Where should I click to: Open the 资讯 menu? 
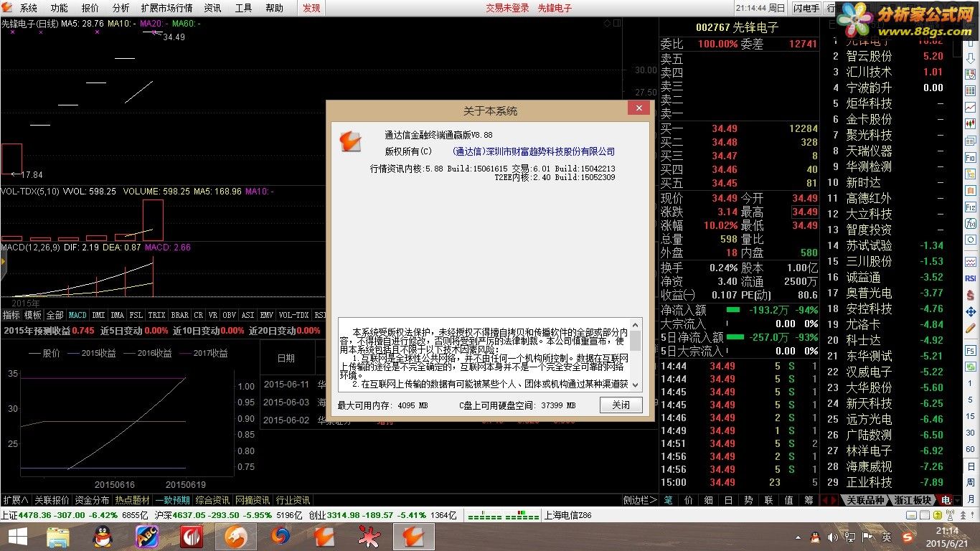[213, 8]
